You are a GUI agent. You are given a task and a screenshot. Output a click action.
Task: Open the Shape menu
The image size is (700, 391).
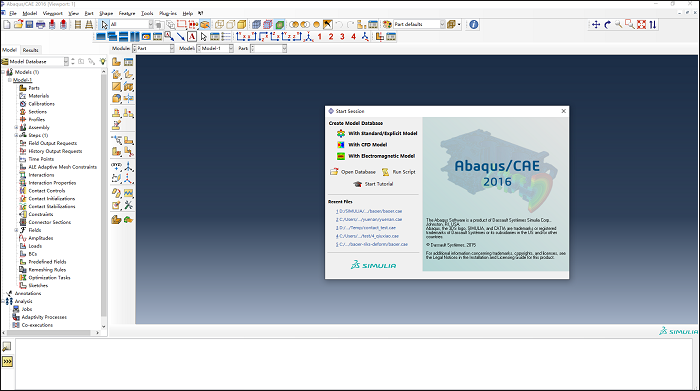(106, 13)
